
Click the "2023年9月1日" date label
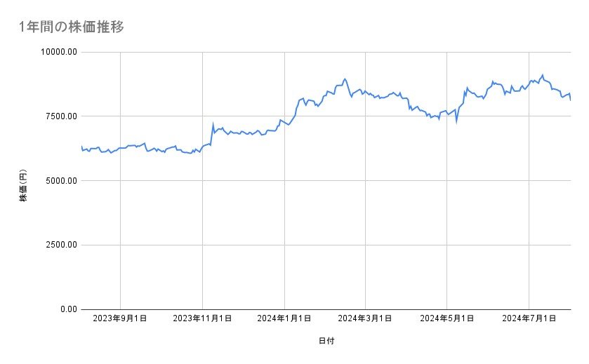click(121, 318)
